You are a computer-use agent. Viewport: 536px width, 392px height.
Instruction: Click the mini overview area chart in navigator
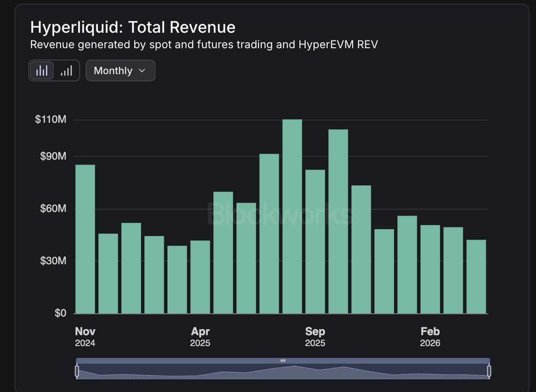[283, 372]
